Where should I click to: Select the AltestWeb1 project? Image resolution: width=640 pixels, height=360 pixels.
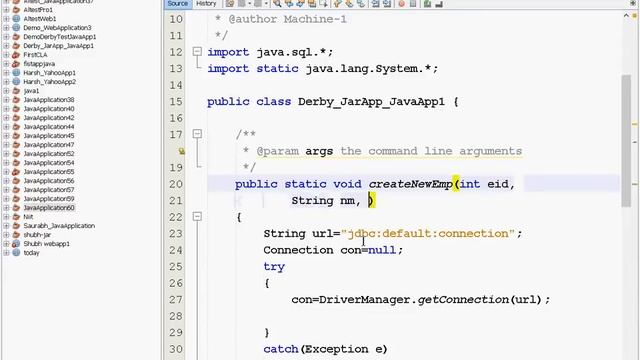click(40, 19)
